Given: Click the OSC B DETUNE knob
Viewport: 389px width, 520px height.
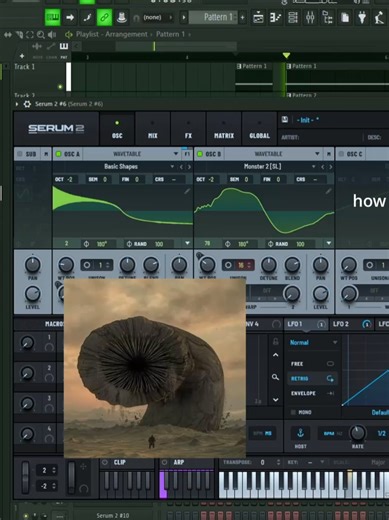Looking at the screenshot, I should click(268, 264).
